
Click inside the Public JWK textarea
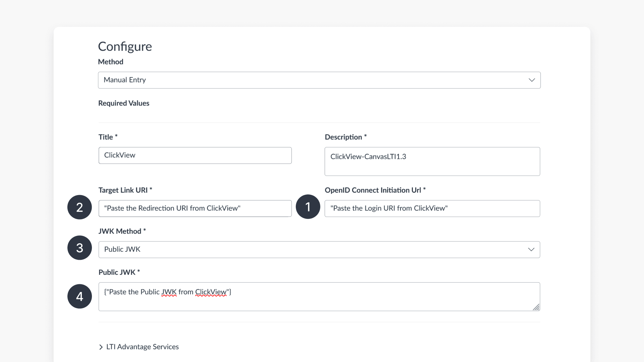coord(319,296)
